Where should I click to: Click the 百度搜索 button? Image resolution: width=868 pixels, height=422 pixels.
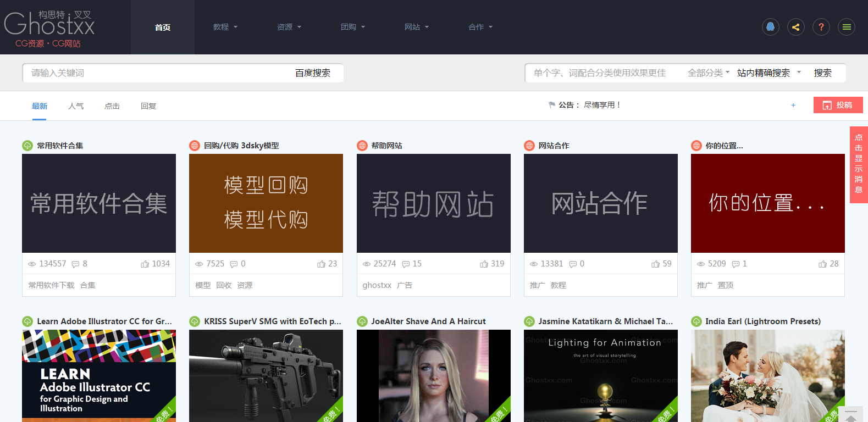tap(313, 73)
